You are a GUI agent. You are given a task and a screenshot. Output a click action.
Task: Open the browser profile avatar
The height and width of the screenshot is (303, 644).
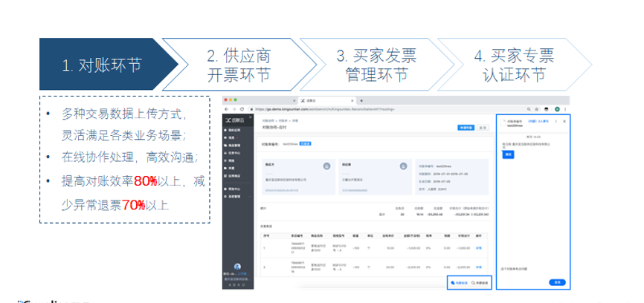pyautogui.click(x=557, y=109)
